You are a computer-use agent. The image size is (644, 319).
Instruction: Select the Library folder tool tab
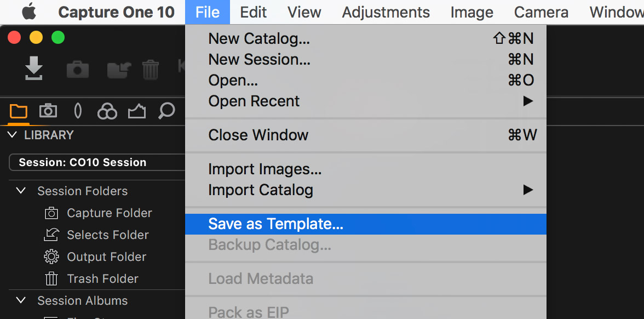[19, 111]
